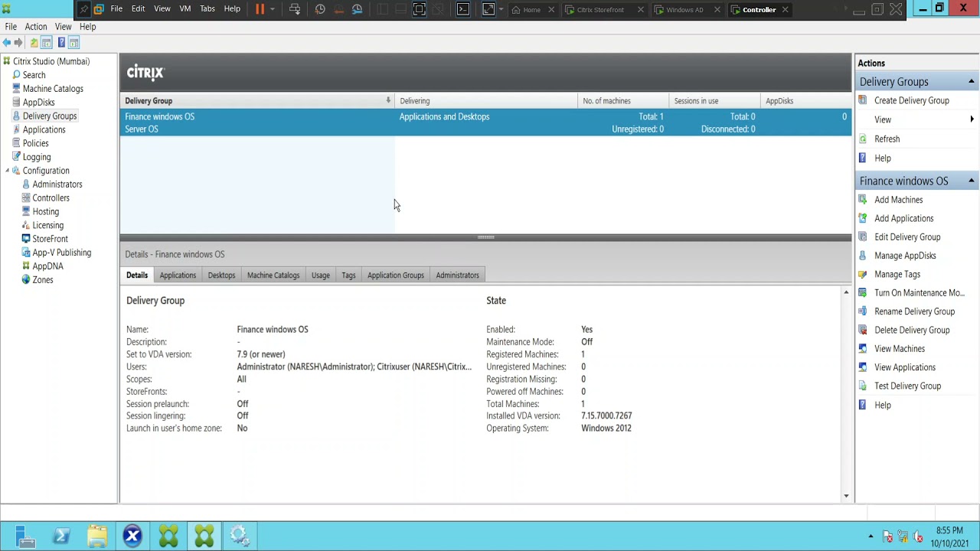Select AppDisks node in the tree
Image resolution: width=980 pixels, height=551 pixels.
coord(38,103)
